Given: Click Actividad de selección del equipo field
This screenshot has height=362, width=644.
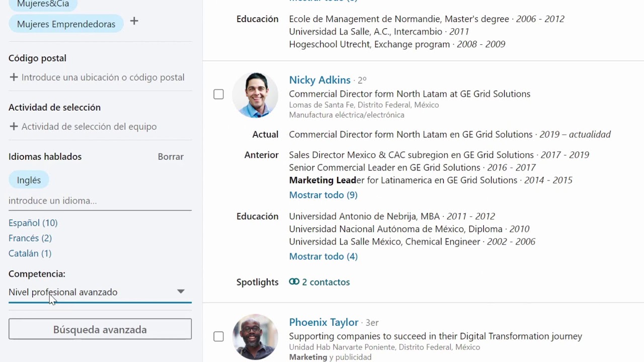Looking at the screenshot, I should pos(89,126).
